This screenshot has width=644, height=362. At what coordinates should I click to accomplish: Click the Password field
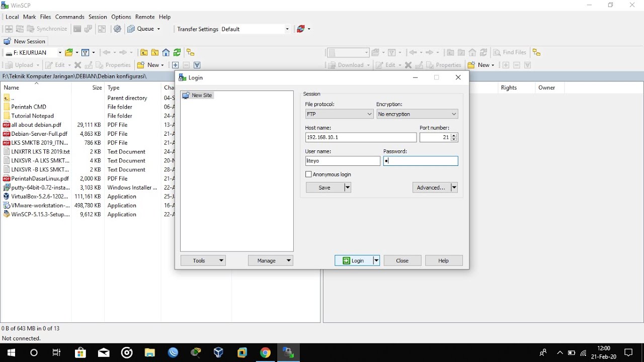click(421, 161)
